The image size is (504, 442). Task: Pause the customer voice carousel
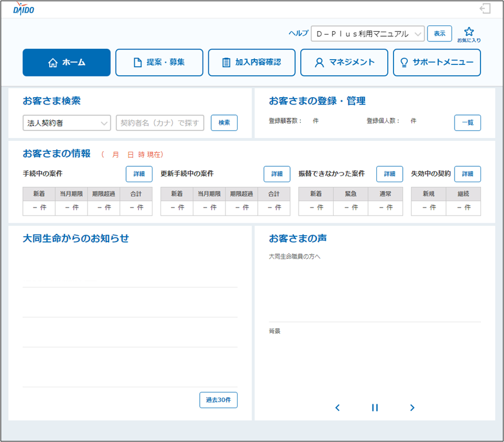[x=375, y=408]
